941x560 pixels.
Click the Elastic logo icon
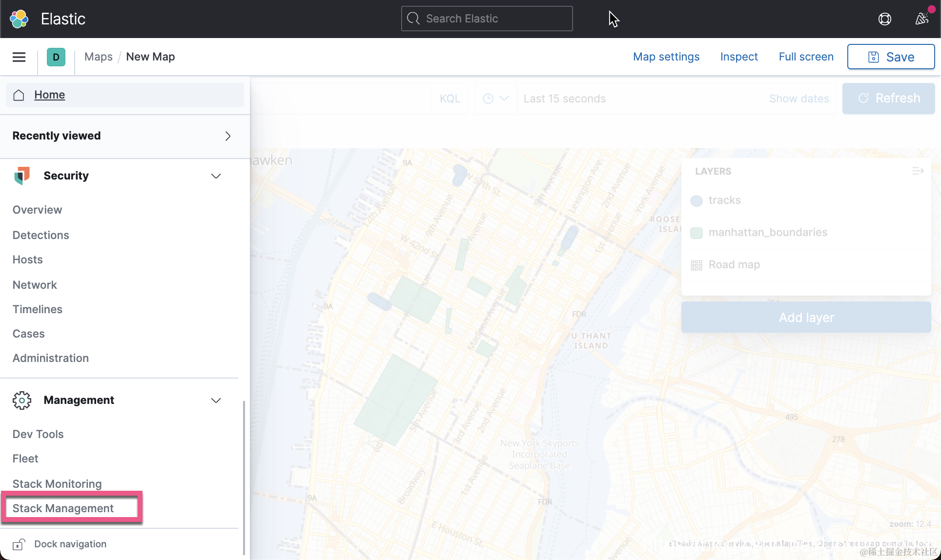tap(20, 19)
